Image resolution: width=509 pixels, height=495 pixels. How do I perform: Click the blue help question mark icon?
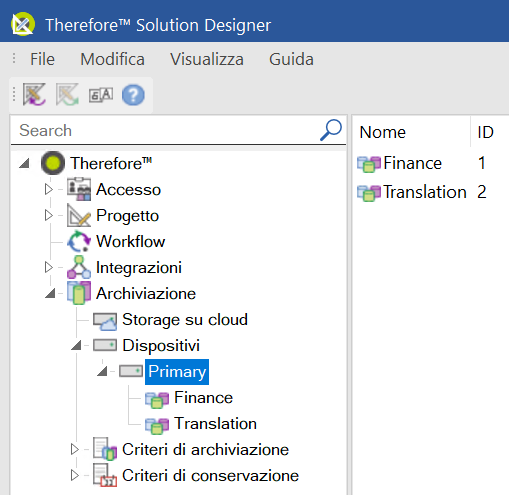(133, 95)
